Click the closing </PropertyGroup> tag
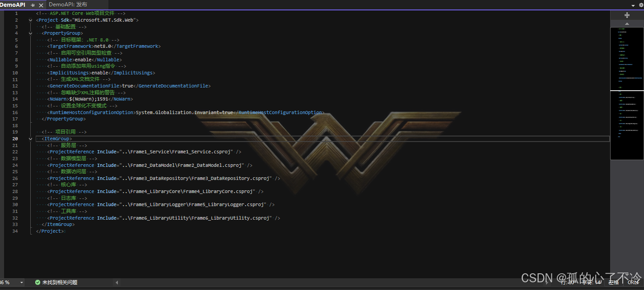Image resolution: width=644 pixels, height=290 pixels. [x=63, y=119]
